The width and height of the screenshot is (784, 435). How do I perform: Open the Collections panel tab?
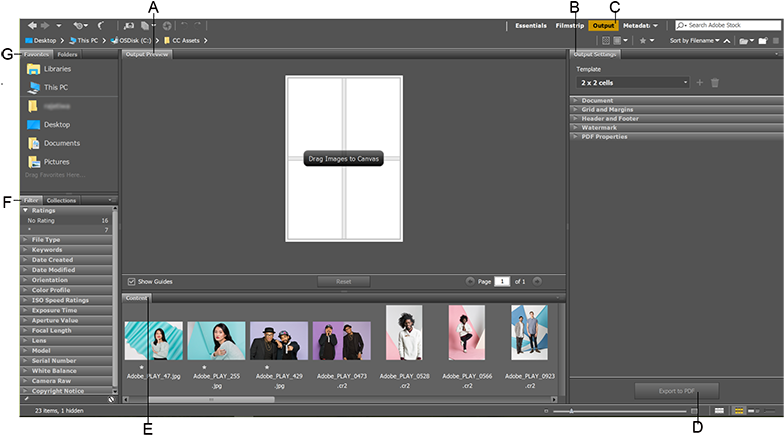(x=61, y=200)
